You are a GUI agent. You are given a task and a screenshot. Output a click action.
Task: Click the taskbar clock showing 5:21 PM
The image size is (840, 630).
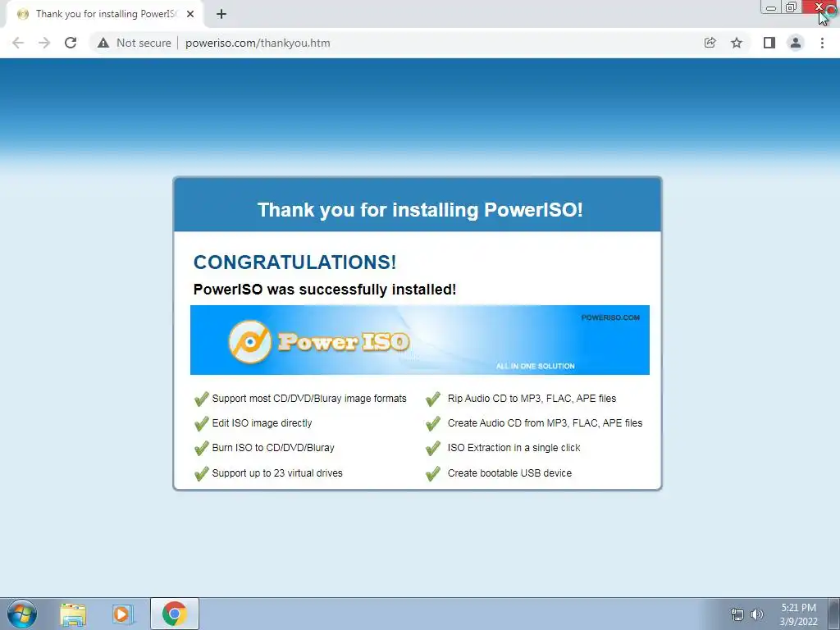(798, 614)
